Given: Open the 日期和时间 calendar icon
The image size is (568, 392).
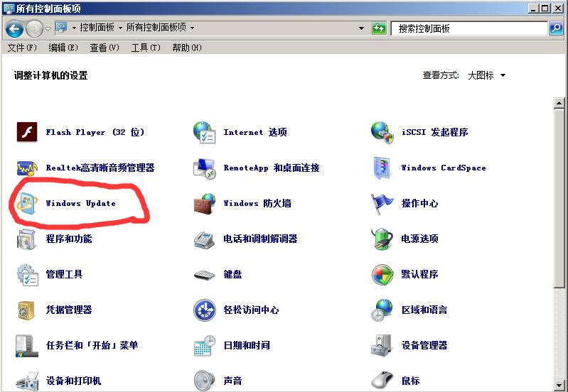Looking at the screenshot, I should click(x=204, y=346).
